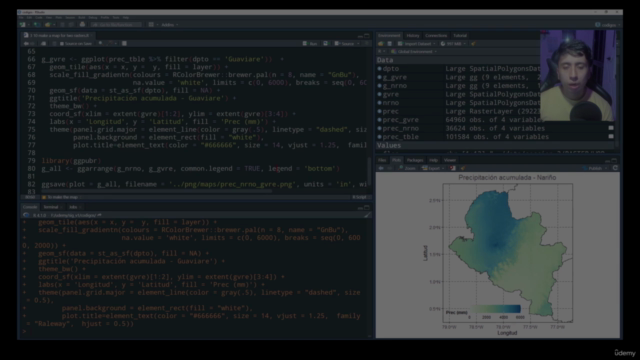Open the Global Environment dropdown
Image resolution: width=640 pixels, height=360 pixels.
(414, 52)
